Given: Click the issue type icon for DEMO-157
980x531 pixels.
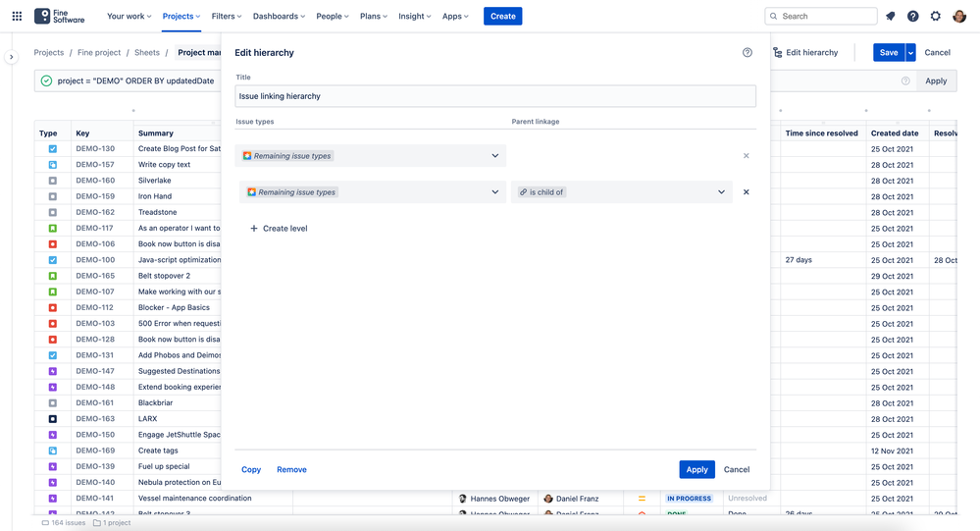Looking at the screenshot, I should point(53,165).
